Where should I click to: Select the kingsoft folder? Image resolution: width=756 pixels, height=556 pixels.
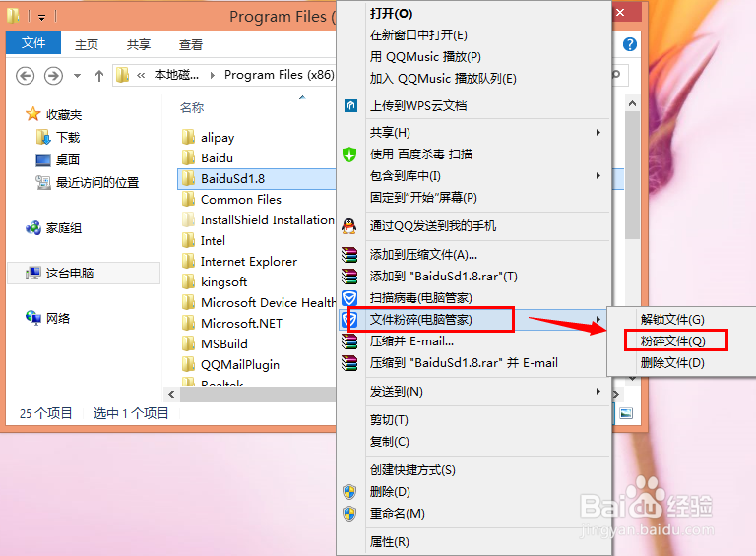click(x=224, y=281)
